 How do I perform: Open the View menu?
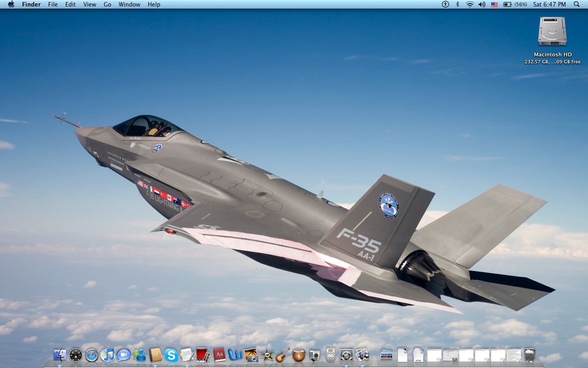pyautogui.click(x=90, y=4)
